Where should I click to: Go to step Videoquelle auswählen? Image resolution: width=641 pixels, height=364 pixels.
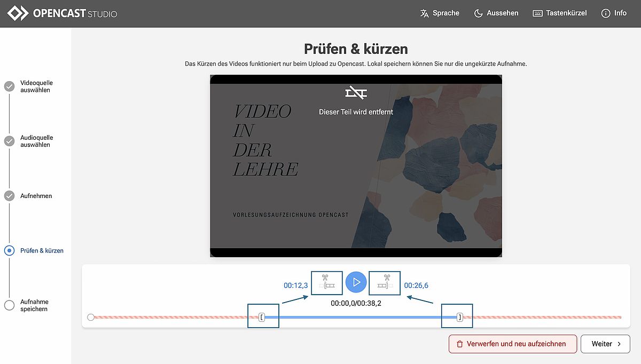point(36,86)
